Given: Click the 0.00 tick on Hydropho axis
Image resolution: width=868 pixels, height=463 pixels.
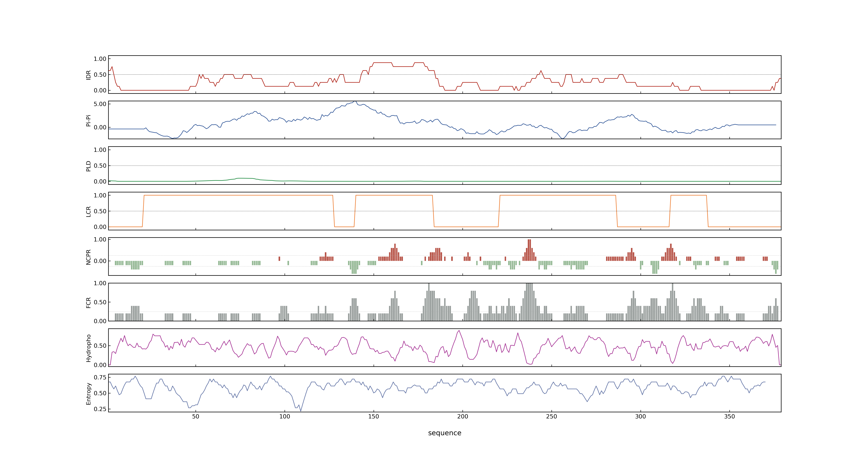Looking at the screenshot, I should click(x=100, y=365).
